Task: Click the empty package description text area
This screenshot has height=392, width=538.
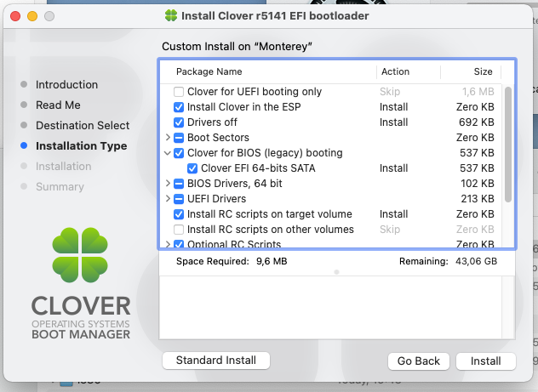Action: pos(330,307)
